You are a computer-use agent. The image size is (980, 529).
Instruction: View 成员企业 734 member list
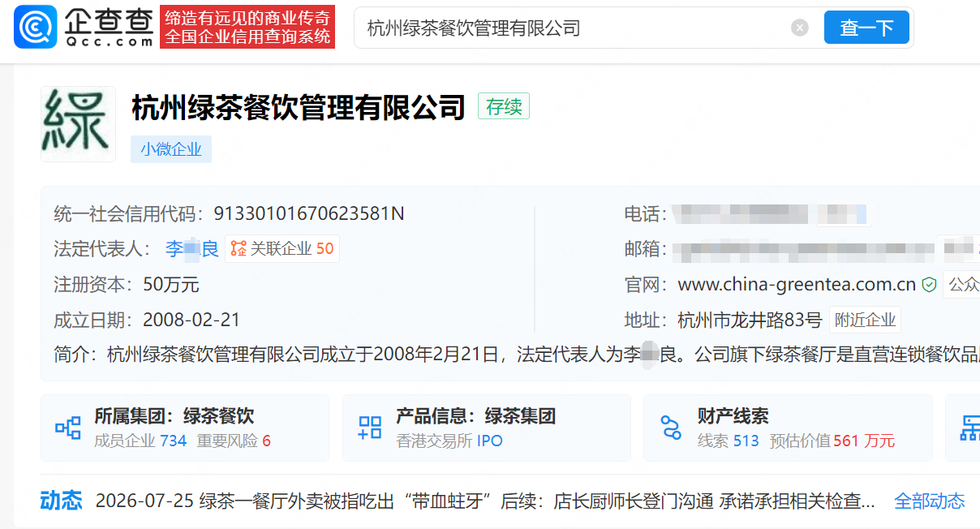[x=140, y=441]
